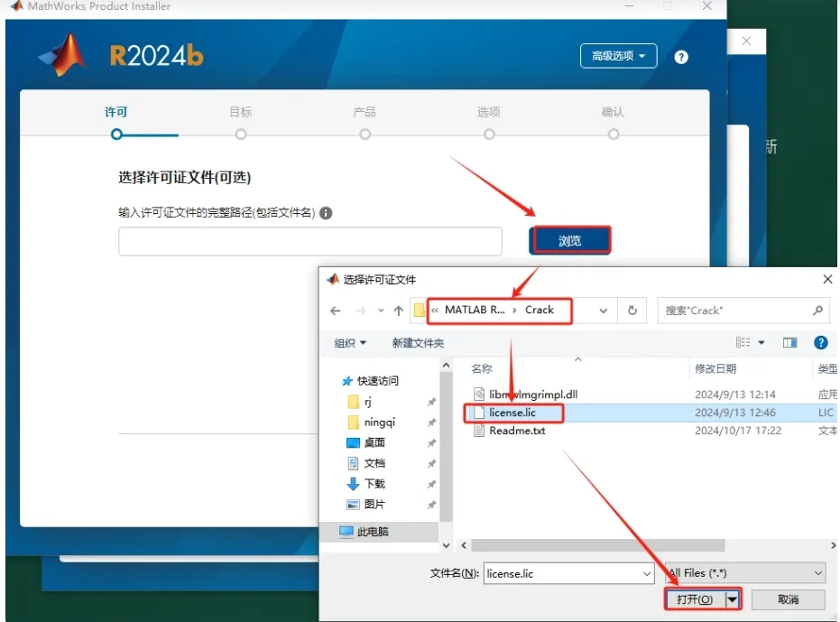Click the 浏览 browse button
The height and width of the screenshot is (622, 840).
tap(569, 240)
